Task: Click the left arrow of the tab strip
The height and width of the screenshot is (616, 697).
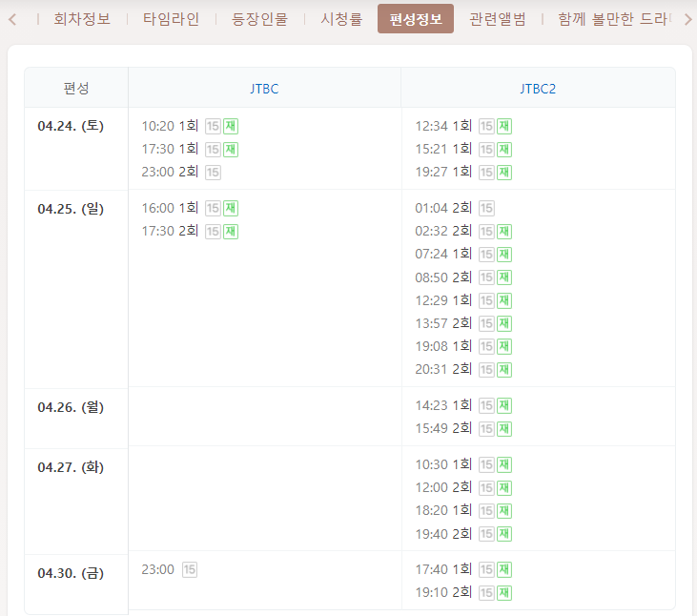Action: (x=13, y=19)
